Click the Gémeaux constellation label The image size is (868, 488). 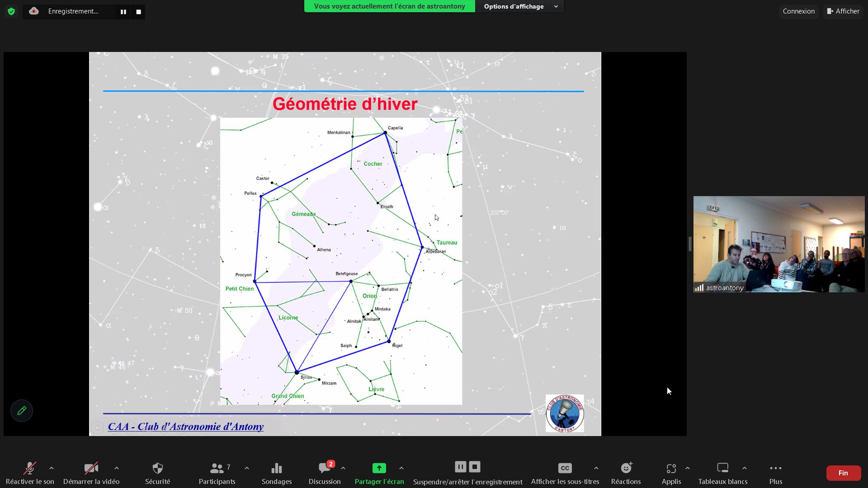[x=304, y=214]
